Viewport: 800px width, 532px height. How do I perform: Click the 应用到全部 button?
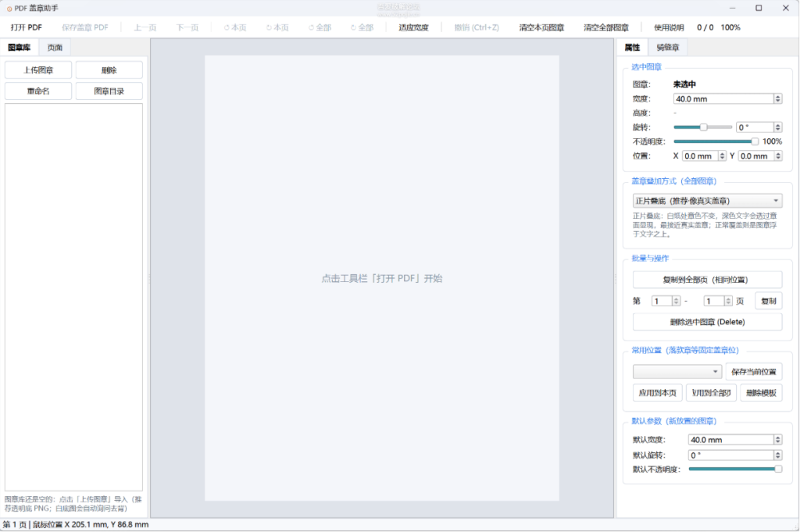(x=711, y=393)
